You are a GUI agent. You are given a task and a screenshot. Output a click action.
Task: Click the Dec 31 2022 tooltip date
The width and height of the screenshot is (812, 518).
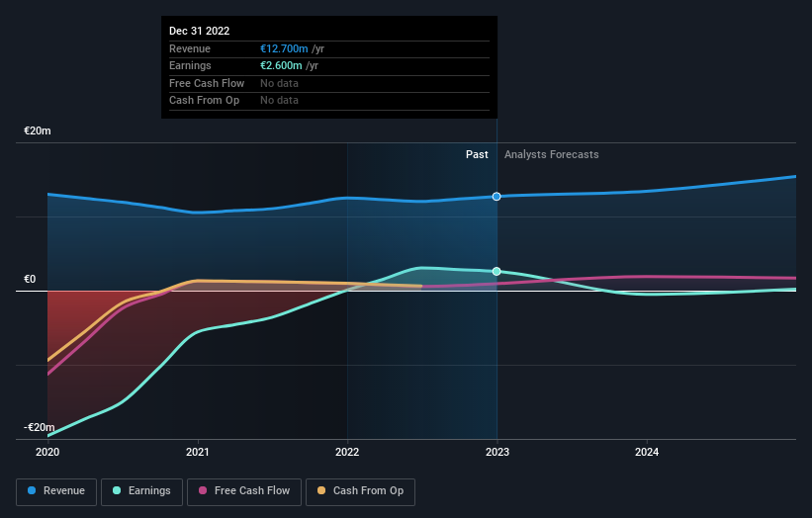200,31
